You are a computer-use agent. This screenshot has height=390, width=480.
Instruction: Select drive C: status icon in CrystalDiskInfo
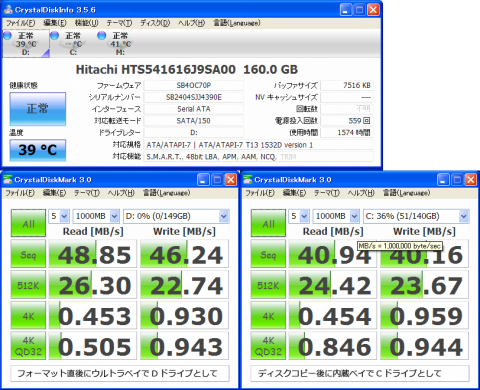click(73, 43)
